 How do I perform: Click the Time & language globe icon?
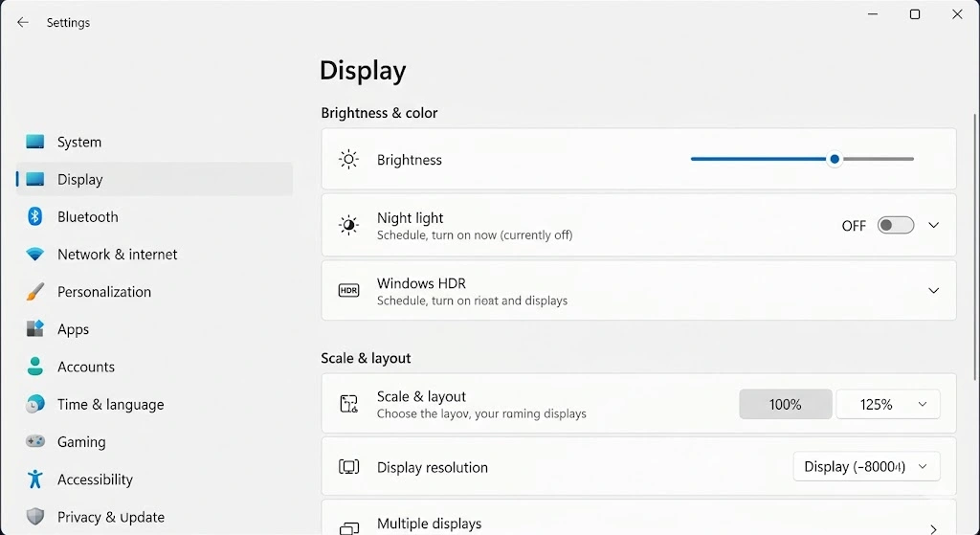click(35, 405)
